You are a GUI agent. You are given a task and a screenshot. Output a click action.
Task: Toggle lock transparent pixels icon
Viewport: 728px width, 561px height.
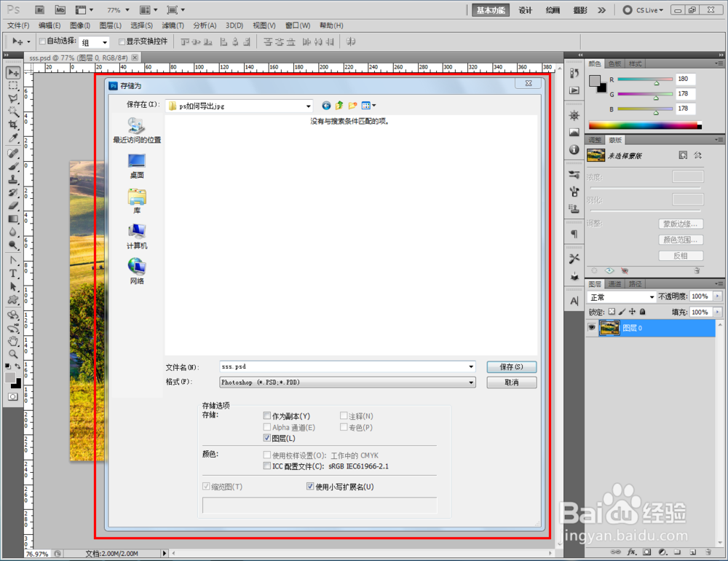[612, 311]
